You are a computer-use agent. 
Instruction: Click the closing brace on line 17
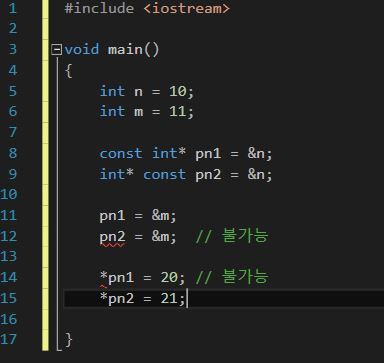coord(68,340)
